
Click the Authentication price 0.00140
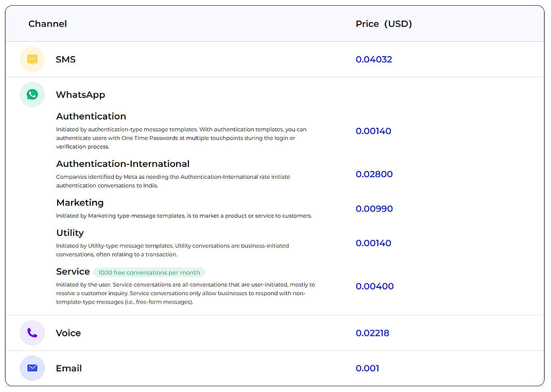coord(373,131)
